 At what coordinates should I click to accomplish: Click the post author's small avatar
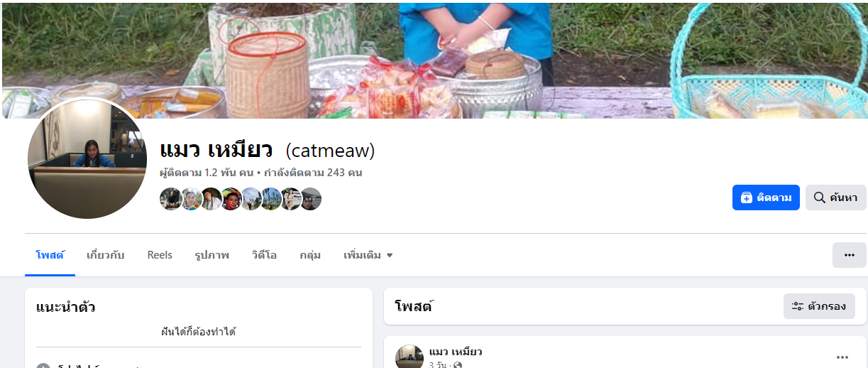click(410, 357)
